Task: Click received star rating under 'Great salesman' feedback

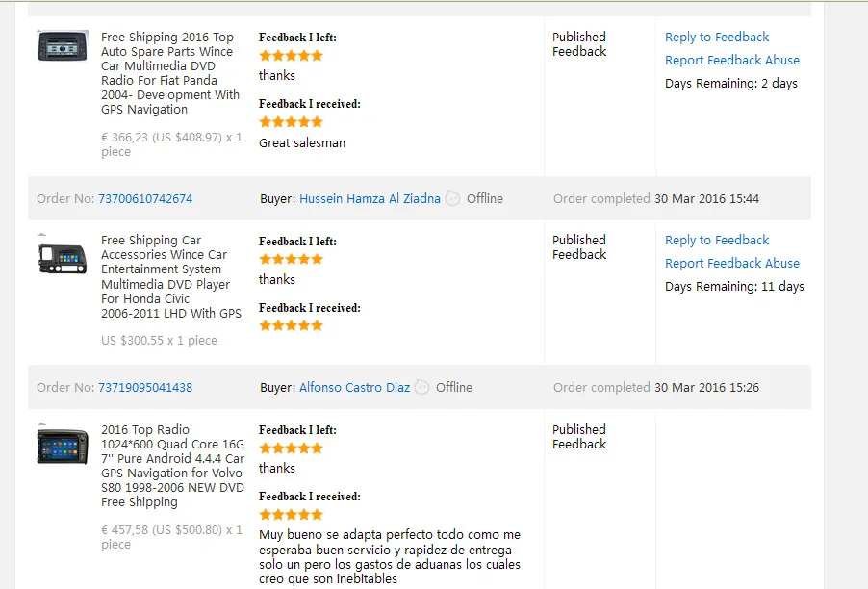Action: 291,122
